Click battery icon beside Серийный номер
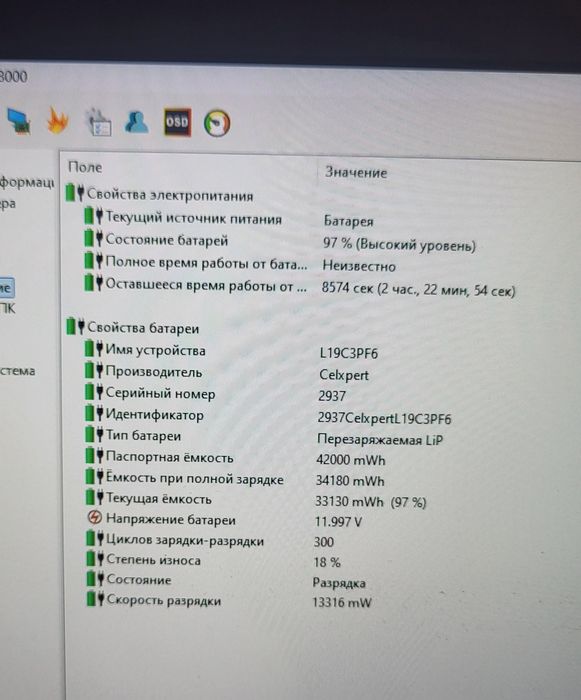 tap(94, 392)
